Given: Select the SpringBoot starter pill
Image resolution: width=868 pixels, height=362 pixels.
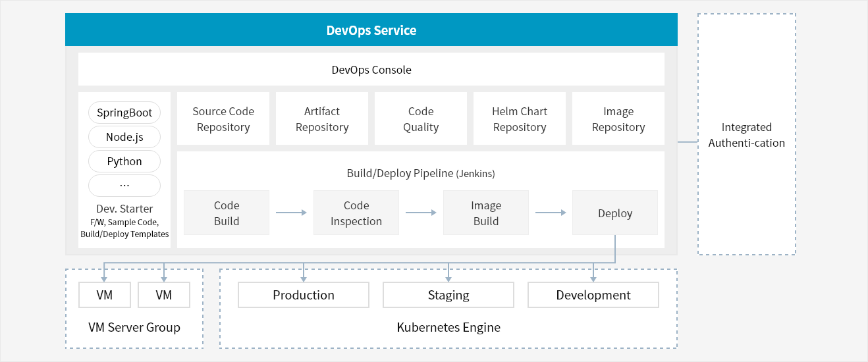Looking at the screenshot, I should (x=124, y=113).
